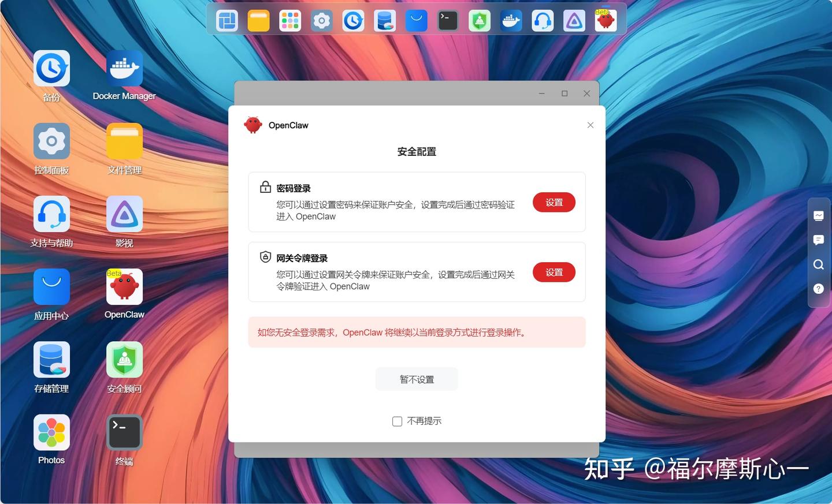Image resolution: width=832 pixels, height=504 pixels.
Task: Maximize the gray window behind the dialog
Action: tap(564, 94)
